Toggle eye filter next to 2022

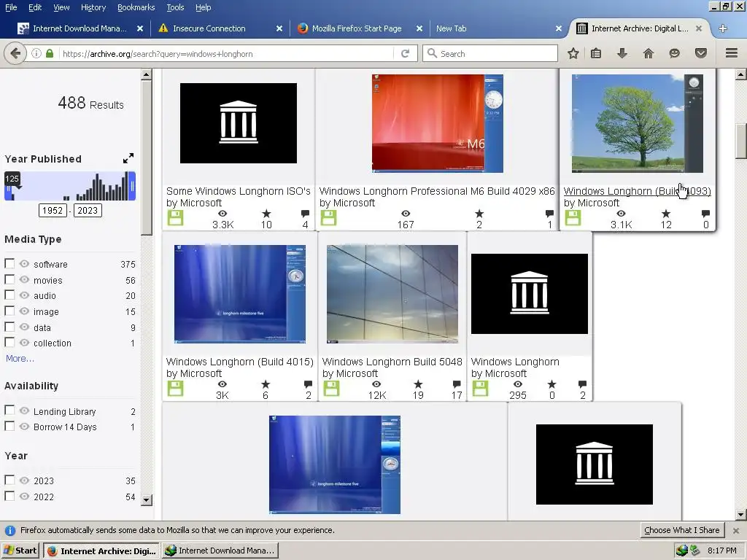point(24,496)
